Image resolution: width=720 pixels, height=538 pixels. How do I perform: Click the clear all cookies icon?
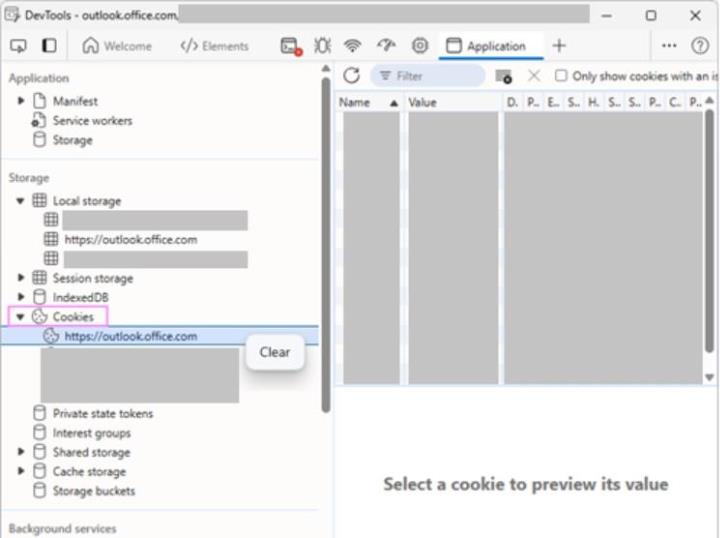click(x=503, y=76)
